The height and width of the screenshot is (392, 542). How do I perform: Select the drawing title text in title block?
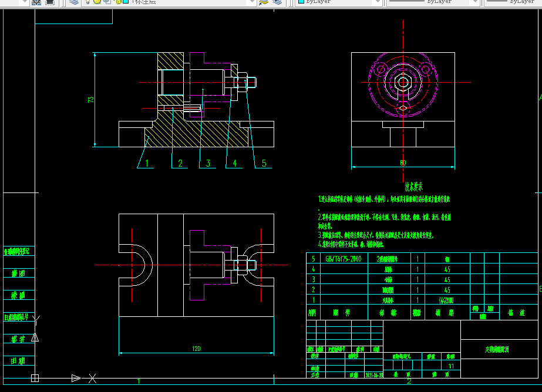497,350
